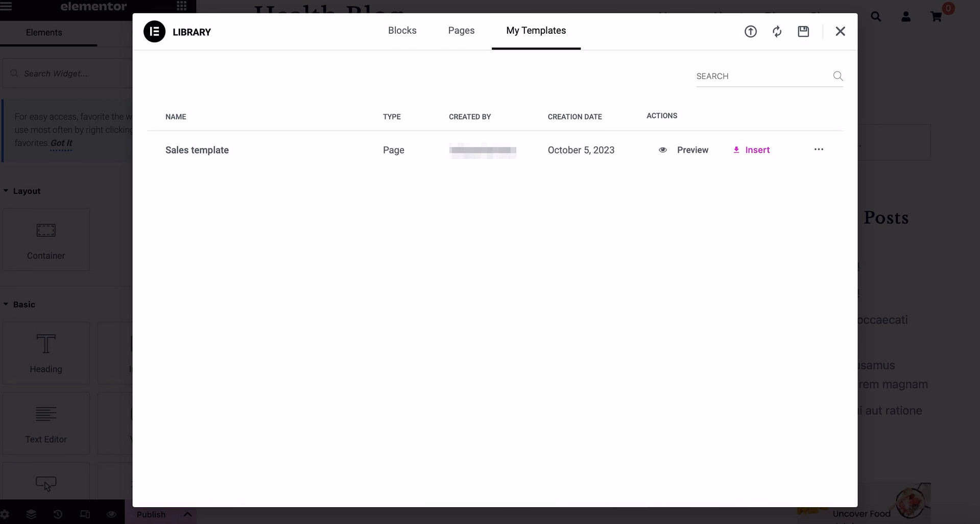Open the Navigator structure panel
Image resolution: width=980 pixels, height=524 pixels.
click(x=32, y=514)
